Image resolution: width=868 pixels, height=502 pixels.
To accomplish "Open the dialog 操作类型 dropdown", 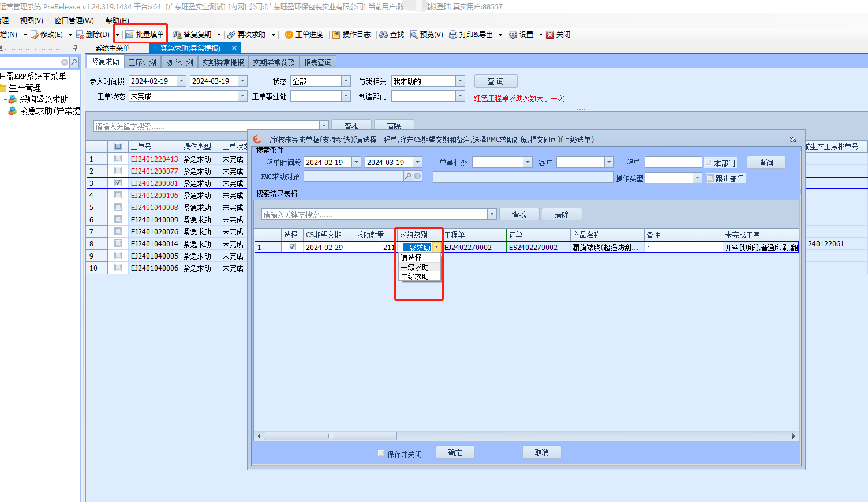I will tap(697, 178).
